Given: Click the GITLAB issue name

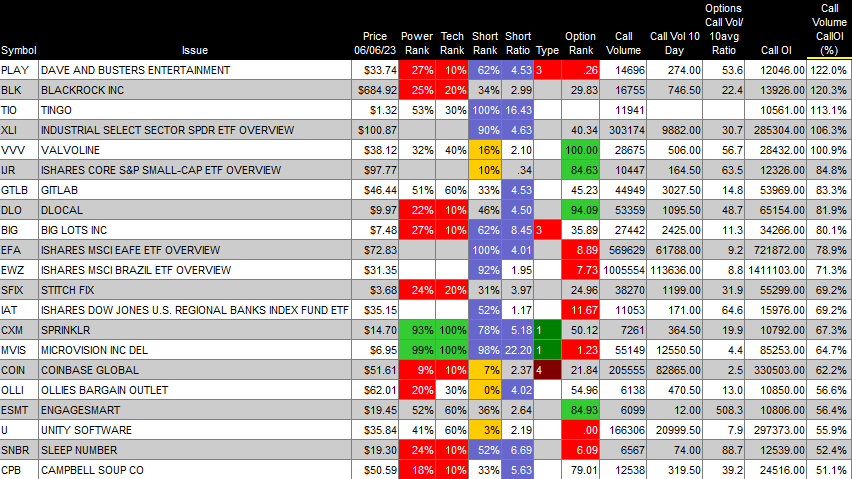Looking at the screenshot, I should pyautogui.click(x=59, y=190).
